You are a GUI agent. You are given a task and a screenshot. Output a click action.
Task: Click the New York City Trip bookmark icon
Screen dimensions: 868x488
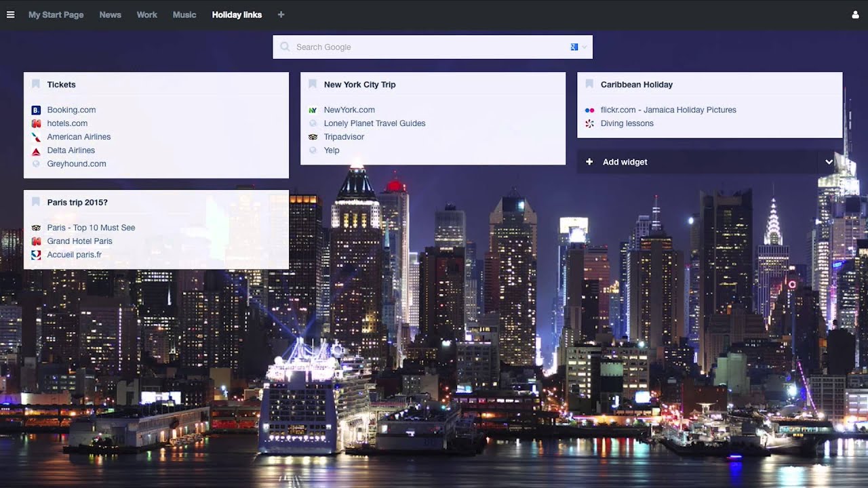click(x=313, y=84)
